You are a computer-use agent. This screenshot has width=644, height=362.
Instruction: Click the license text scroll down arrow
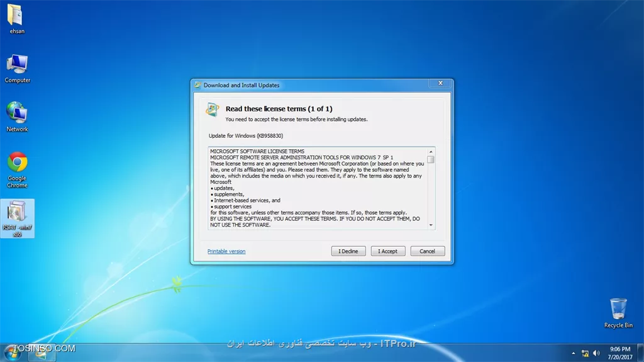coord(431,225)
